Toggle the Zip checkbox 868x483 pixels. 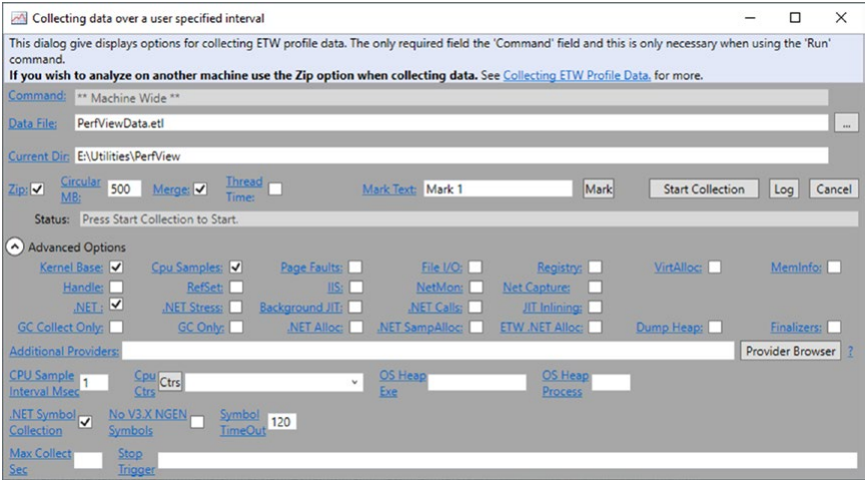[37, 190]
